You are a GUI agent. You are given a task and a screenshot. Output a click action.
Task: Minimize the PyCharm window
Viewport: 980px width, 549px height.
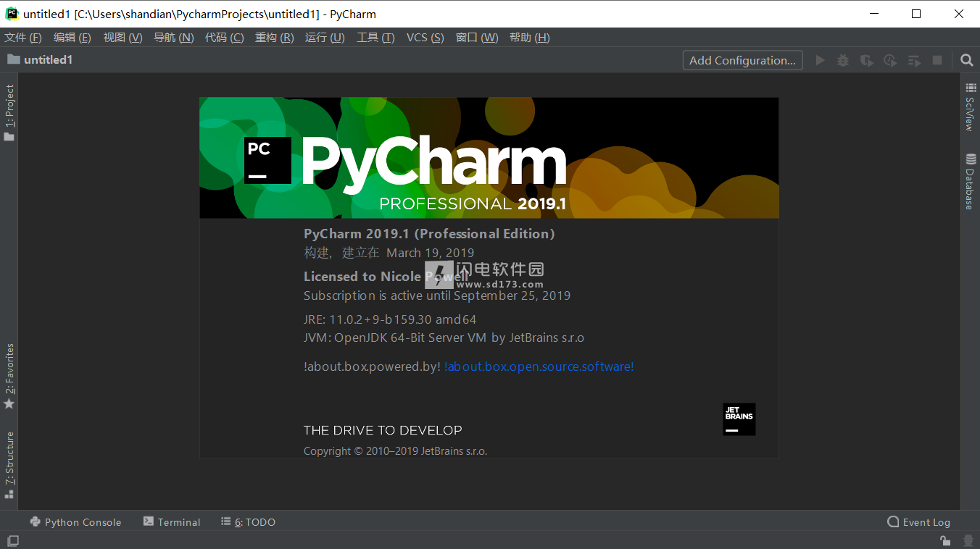pos(874,14)
